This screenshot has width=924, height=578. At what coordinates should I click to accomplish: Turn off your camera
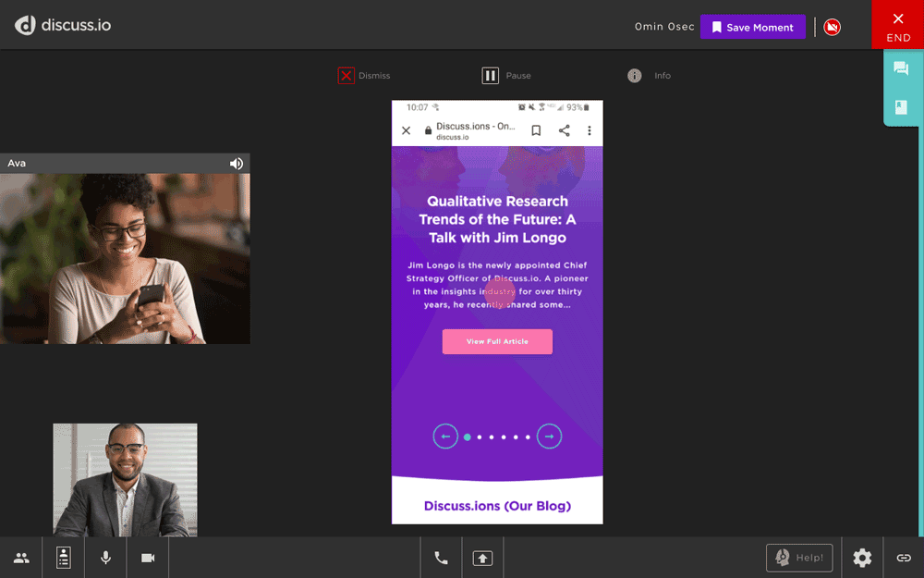pyautogui.click(x=148, y=558)
